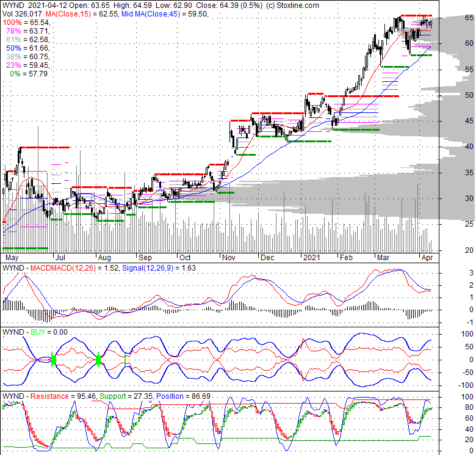Viewport: 476px width, 455px height.
Task: Select the 'Low: 62.90' value
Action: point(174,5)
